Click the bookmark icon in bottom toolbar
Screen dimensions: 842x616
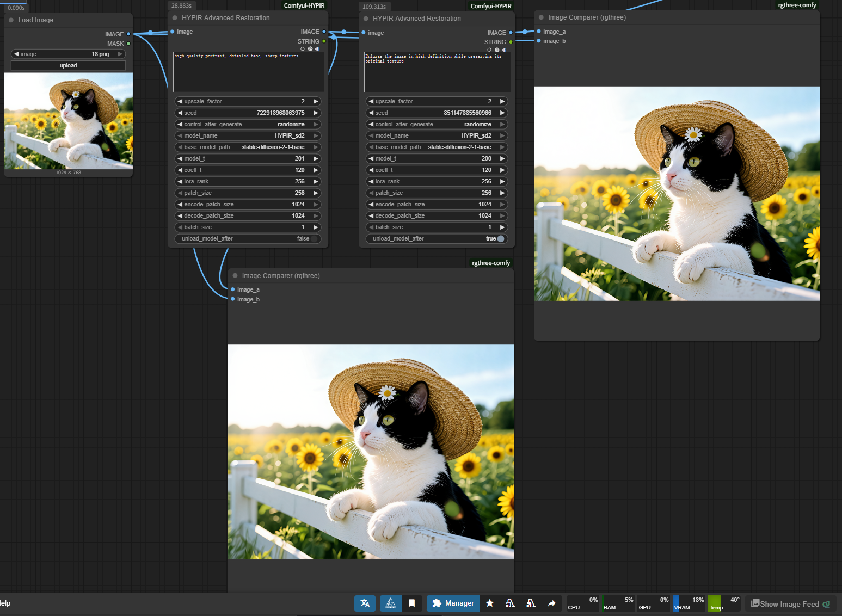coord(412,603)
